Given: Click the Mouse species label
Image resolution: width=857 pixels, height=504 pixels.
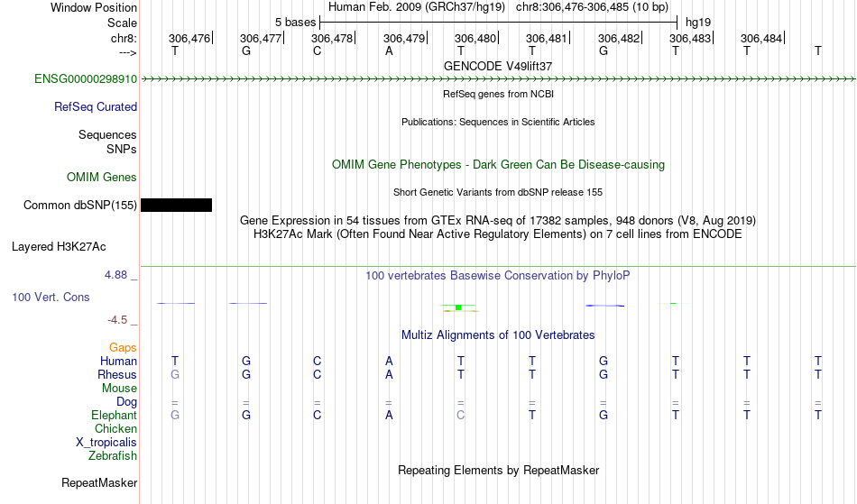Looking at the screenshot, I should tap(120, 389).
